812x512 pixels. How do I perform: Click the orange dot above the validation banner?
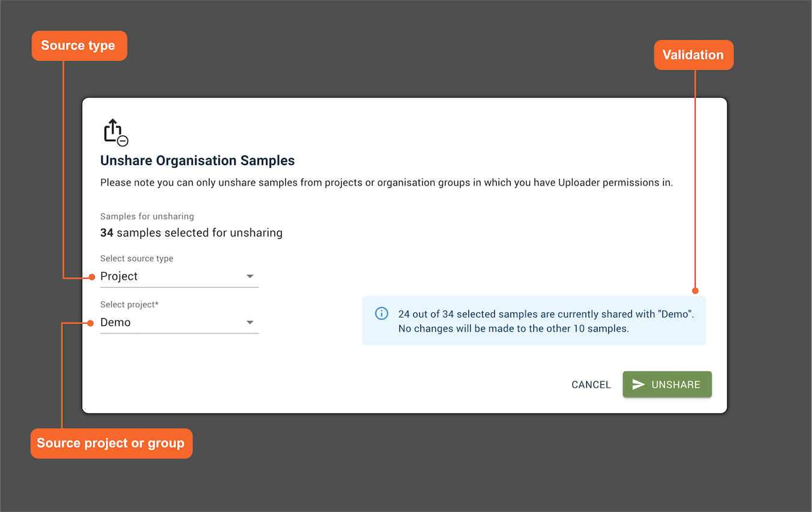pyautogui.click(x=695, y=290)
